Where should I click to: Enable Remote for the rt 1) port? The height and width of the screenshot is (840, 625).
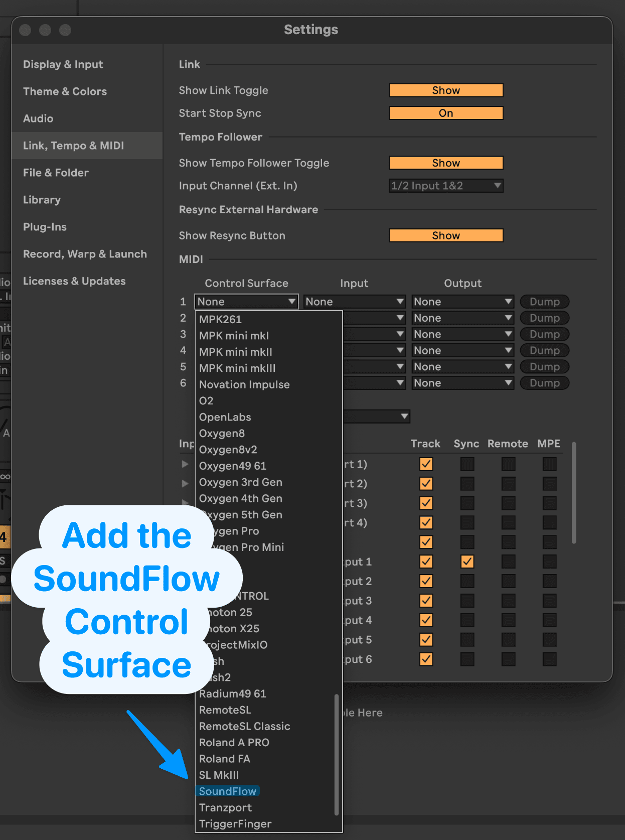508,464
